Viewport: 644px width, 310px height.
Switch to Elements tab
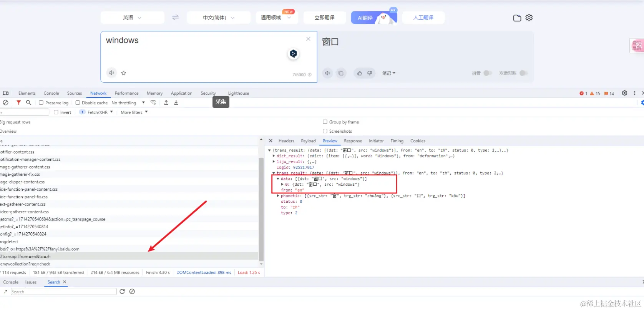[27, 93]
